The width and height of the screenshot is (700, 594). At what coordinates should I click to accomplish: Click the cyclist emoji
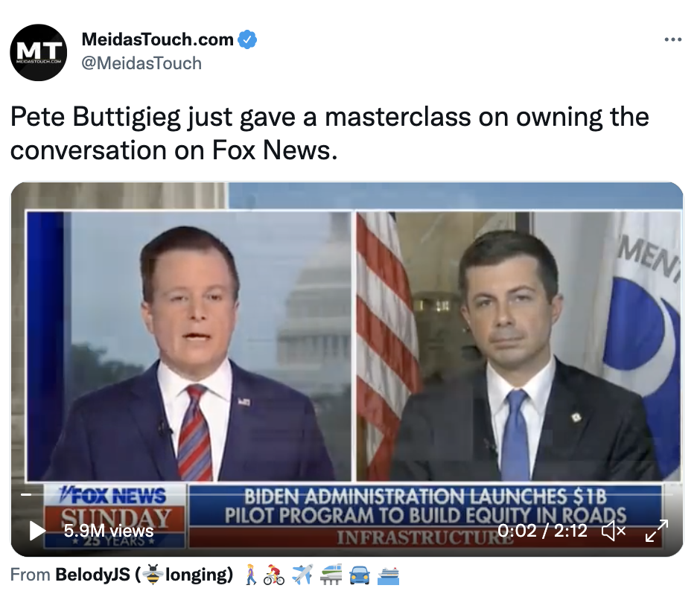(x=273, y=575)
